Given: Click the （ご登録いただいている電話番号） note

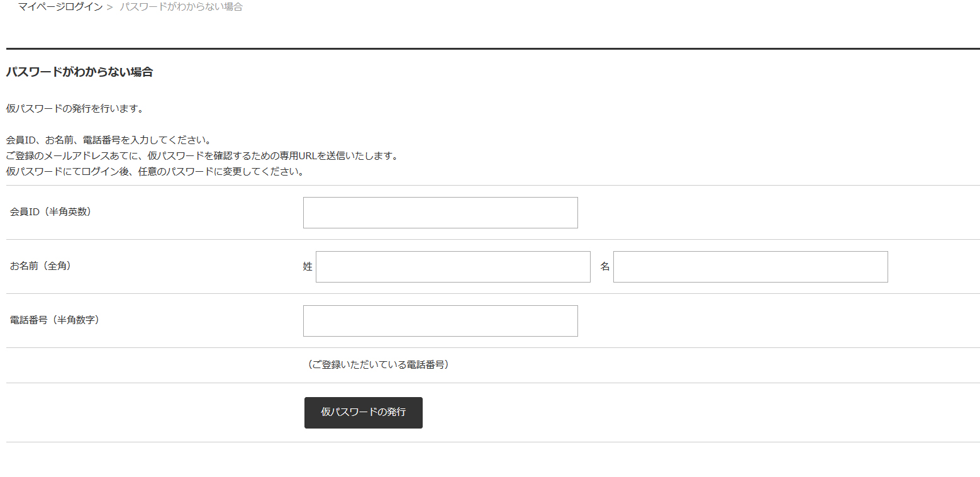Looking at the screenshot, I should 378,365.
